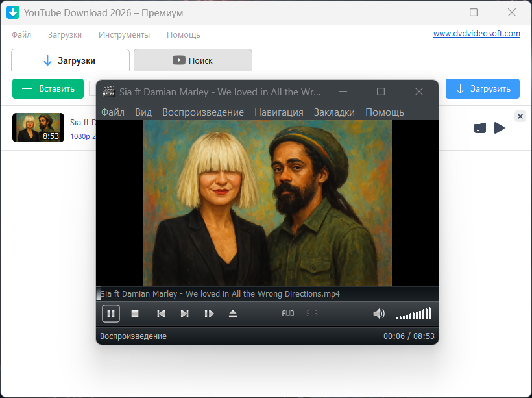Open the download folder icon
Viewport: 532px width, 398px height.
480,128
